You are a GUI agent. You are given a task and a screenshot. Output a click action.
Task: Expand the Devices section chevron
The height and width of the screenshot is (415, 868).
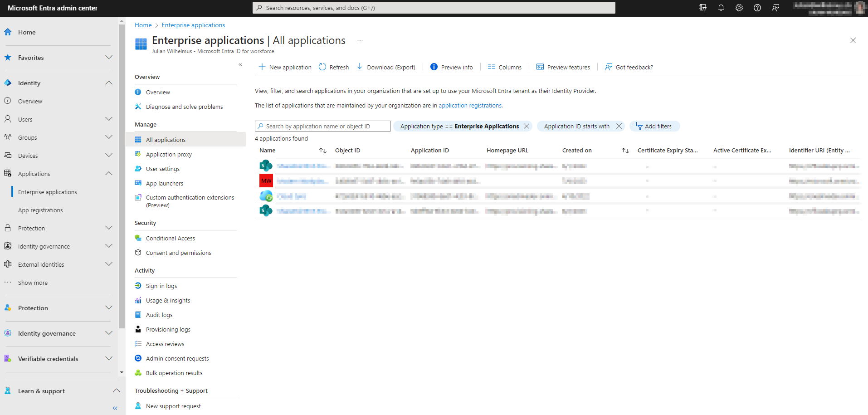pyautogui.click(x=109, y=156)
